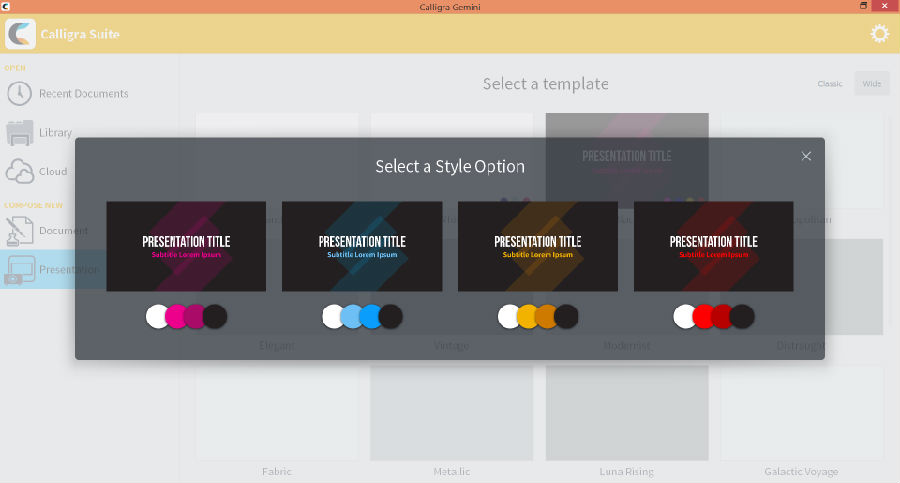The image size is (900, 483).
Task: Click bright blue color swatch
Action: click(x=370, y=316)
